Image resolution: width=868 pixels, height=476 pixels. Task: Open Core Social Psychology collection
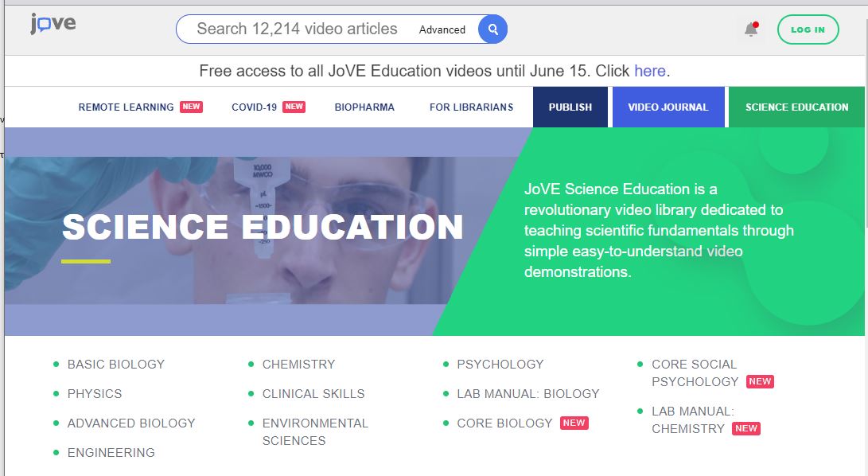coord(695,373)
